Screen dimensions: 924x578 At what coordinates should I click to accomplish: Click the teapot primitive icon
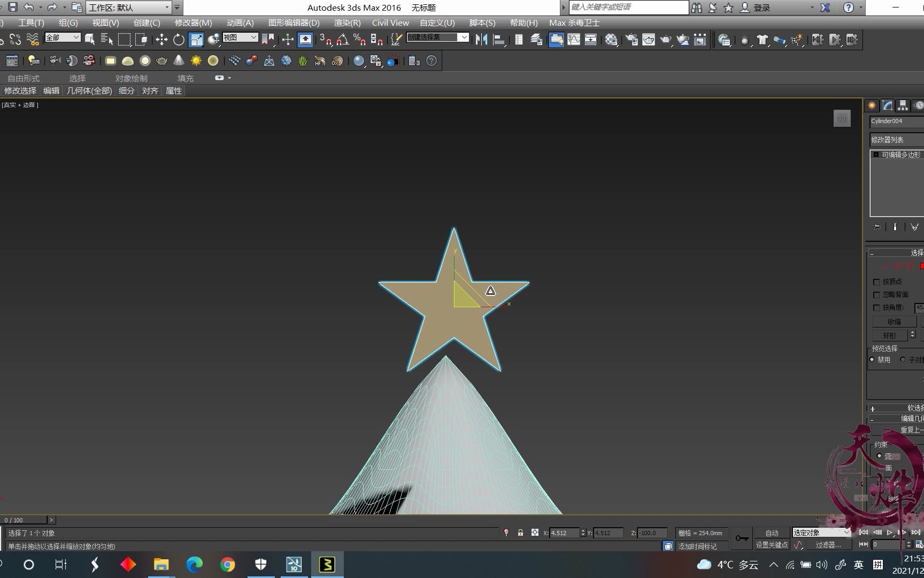[162, 60]
